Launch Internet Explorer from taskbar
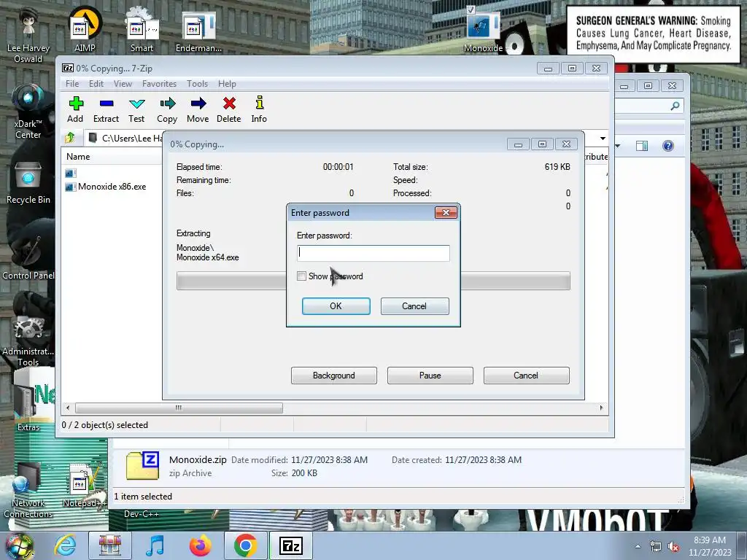This screenshot has width=747, height=560. tap(65, 545)
